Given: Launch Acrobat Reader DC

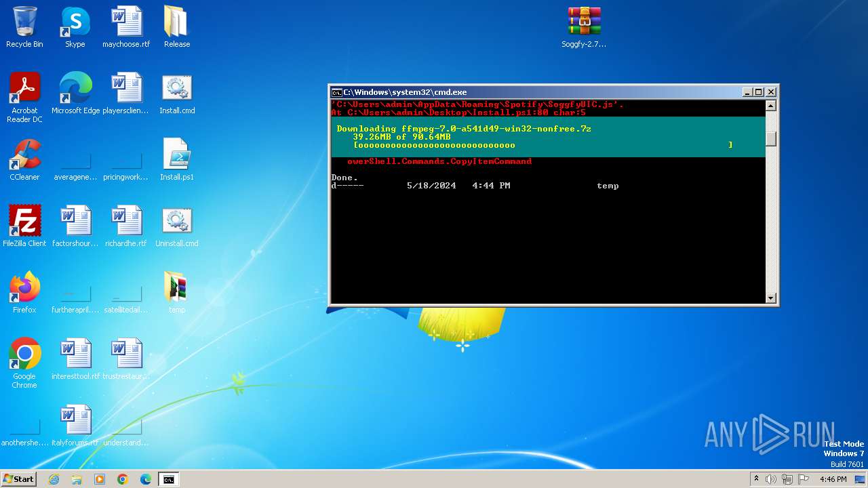Looking at the screenshot, I should tap(24, 98).
